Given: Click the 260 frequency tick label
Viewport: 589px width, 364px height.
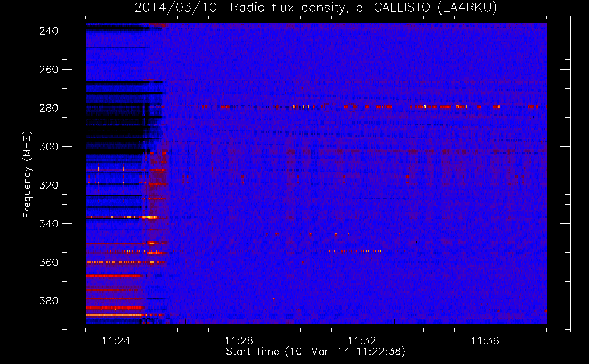Looking at the screenshot, I should tap(49, 70).
